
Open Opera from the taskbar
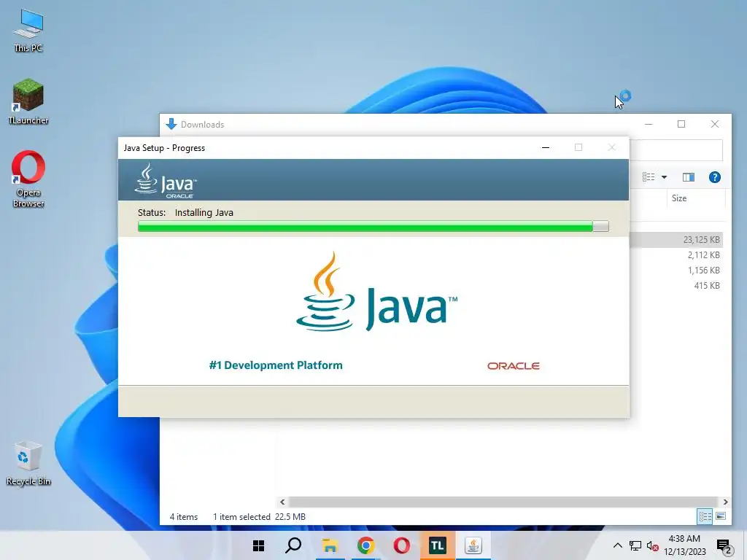pos(402,545)
